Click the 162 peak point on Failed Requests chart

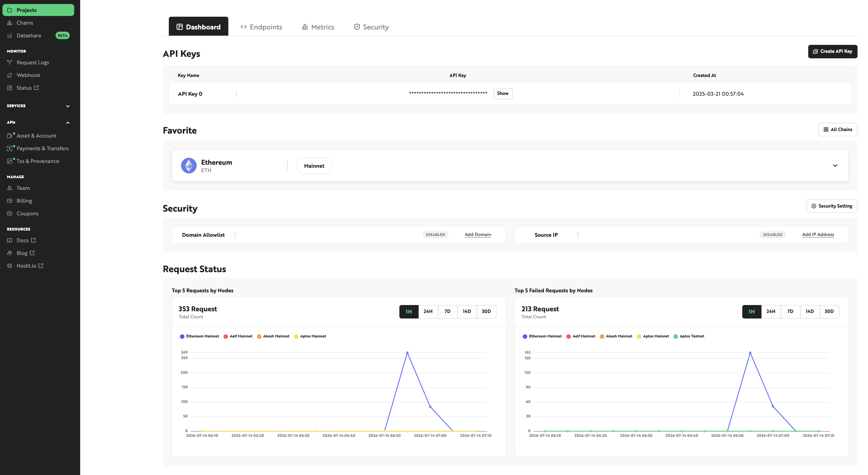[750, 353]
